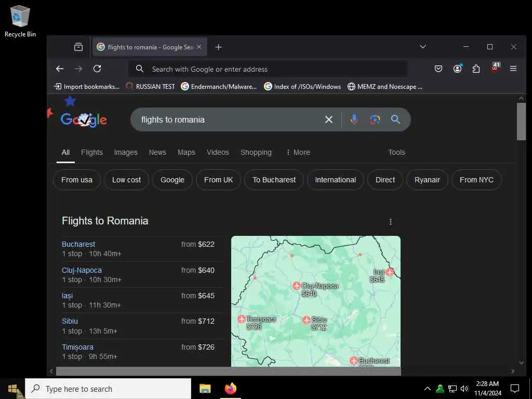Go back to previous page
Image resolution: width=532 pixels, height=399 pixels.
(x=60, y=69)
